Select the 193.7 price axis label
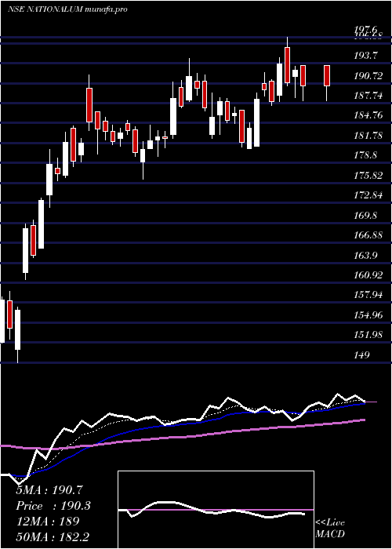The height and width of the screenshot is (549, 392). [x=366, y=56]
